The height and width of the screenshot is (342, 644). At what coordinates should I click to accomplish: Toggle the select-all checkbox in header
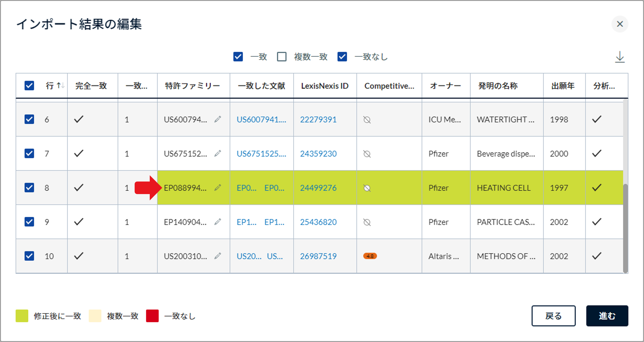29,86
